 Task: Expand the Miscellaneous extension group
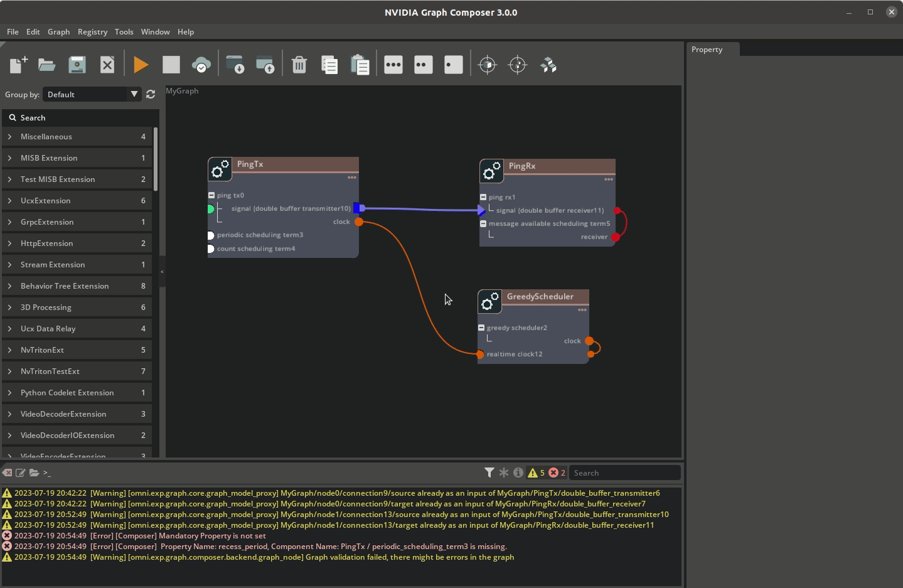click(78, 137)
